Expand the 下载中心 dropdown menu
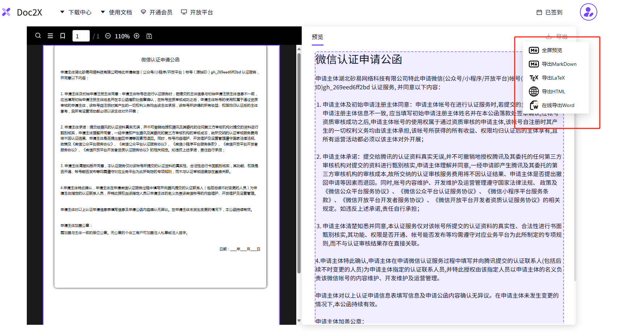 point(76,12)
